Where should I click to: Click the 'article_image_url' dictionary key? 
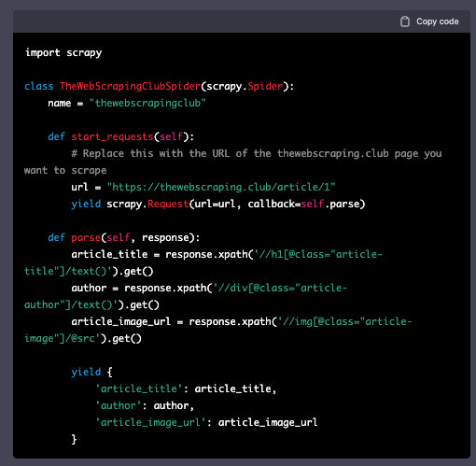pos(150,422)
